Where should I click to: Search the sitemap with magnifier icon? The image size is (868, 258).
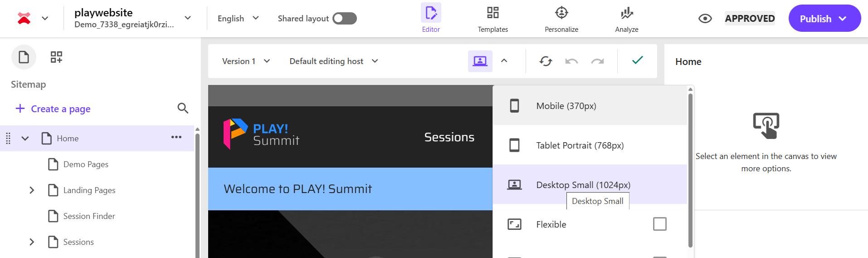click(183, 108)
